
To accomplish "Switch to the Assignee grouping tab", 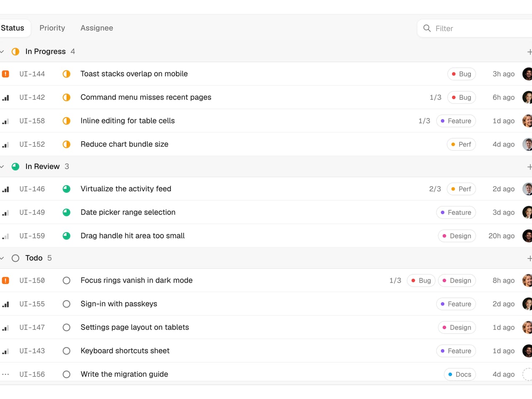I will (x=97, y=28).
